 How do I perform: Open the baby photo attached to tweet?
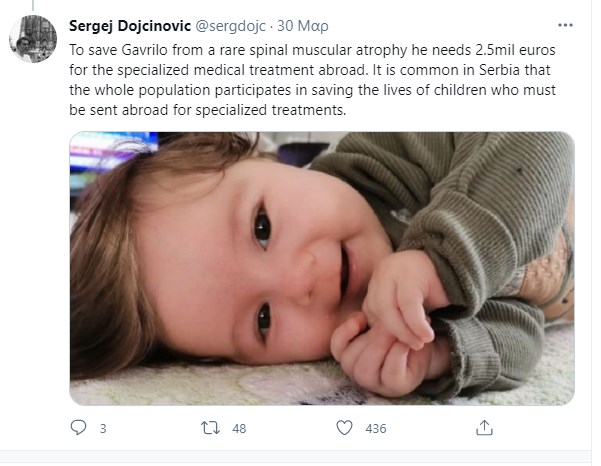tap(321, 268)
